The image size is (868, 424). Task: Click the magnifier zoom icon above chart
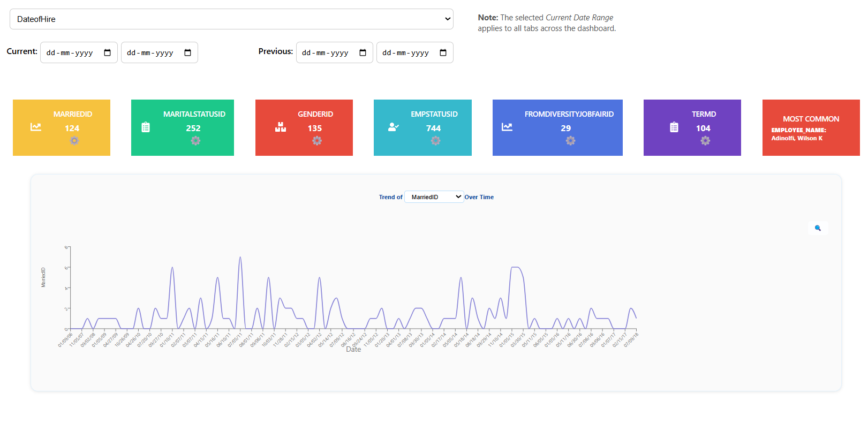coord(818,228)
